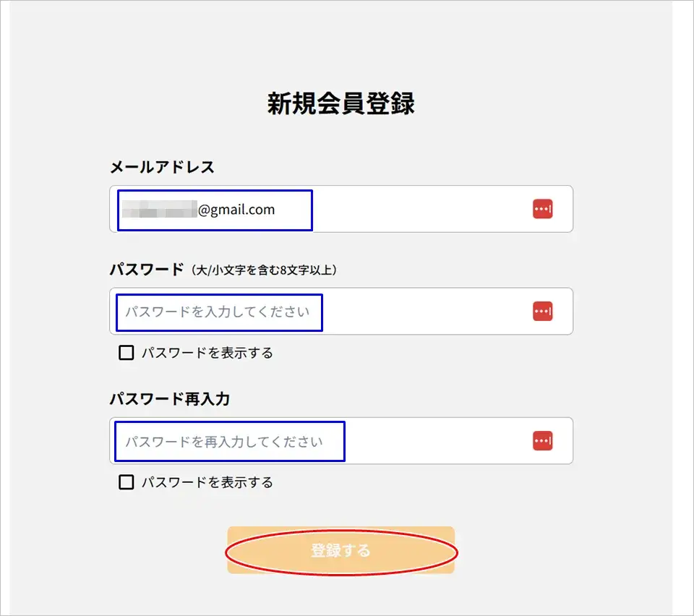The width and height of the screenshot is (694, 616).
Task: Click the password manager icon beside email field
Action: (543, 208)
